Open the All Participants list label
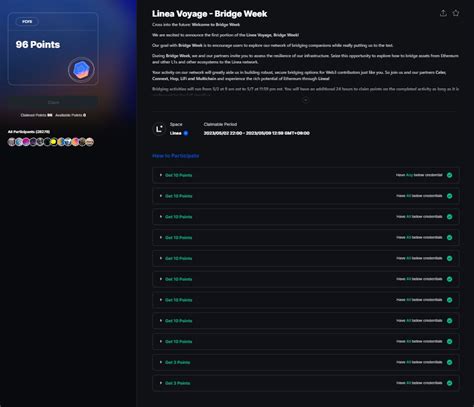 tap(29, 132)
